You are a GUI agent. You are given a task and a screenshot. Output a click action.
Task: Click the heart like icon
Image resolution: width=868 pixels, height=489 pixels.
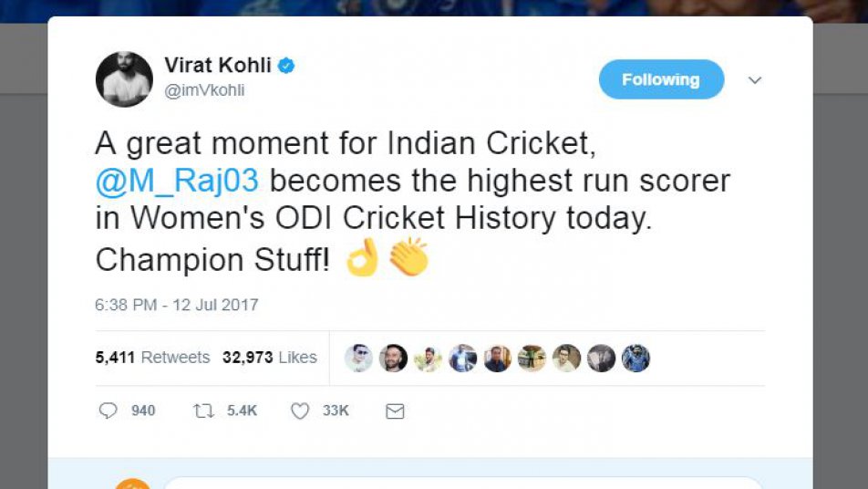click(x=300, y=411)
